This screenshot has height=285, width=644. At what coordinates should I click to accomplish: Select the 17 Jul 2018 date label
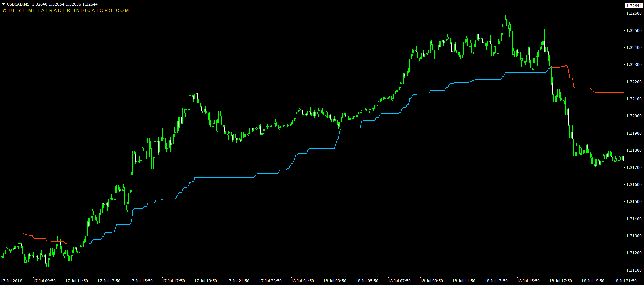[12, 281]
